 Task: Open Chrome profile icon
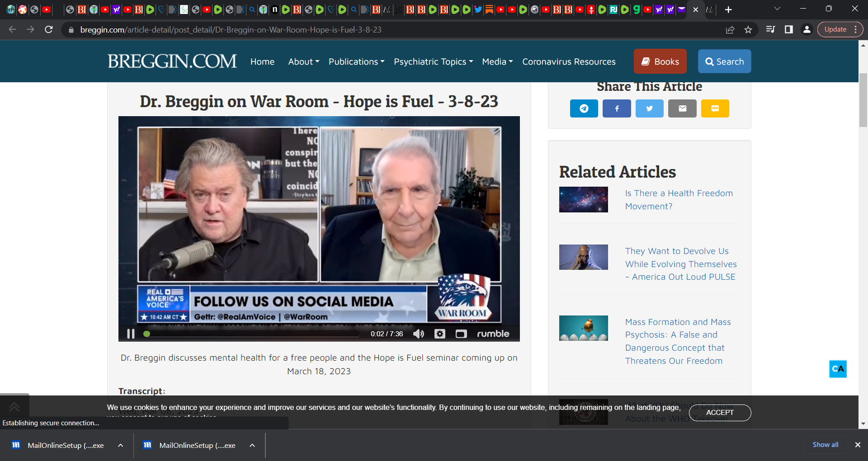point(807,30)
